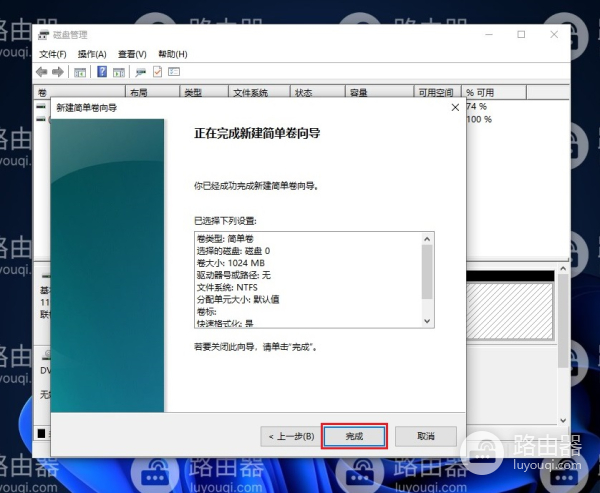
Task: Cancel the wizard with 取消
Action: tap(426, 436)
